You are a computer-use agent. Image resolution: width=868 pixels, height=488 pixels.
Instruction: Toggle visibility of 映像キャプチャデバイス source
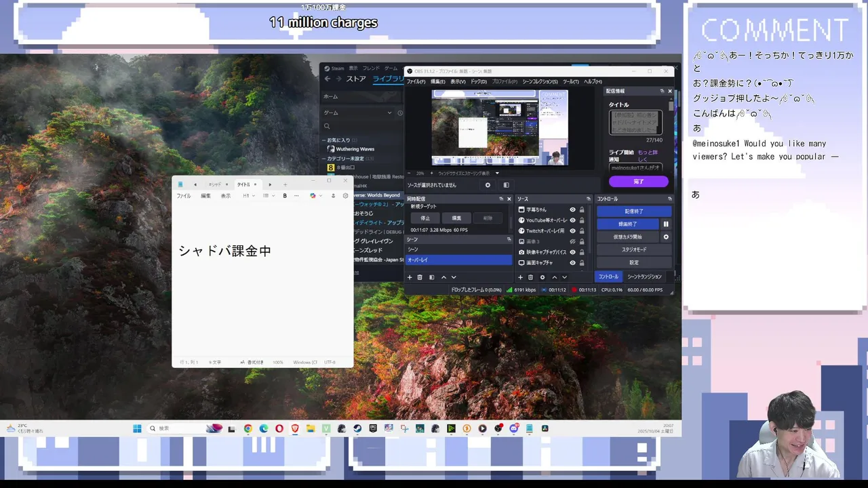572,252
